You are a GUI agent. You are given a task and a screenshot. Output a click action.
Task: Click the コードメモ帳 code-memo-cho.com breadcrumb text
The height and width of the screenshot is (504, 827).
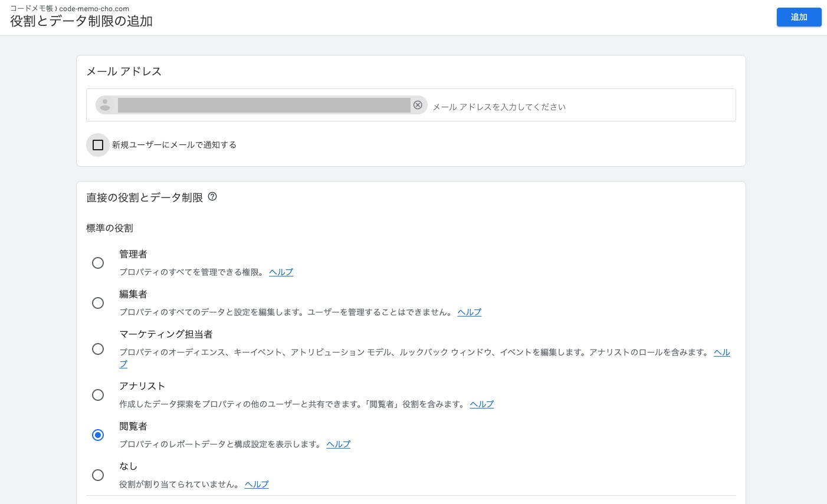coord(70,9)
